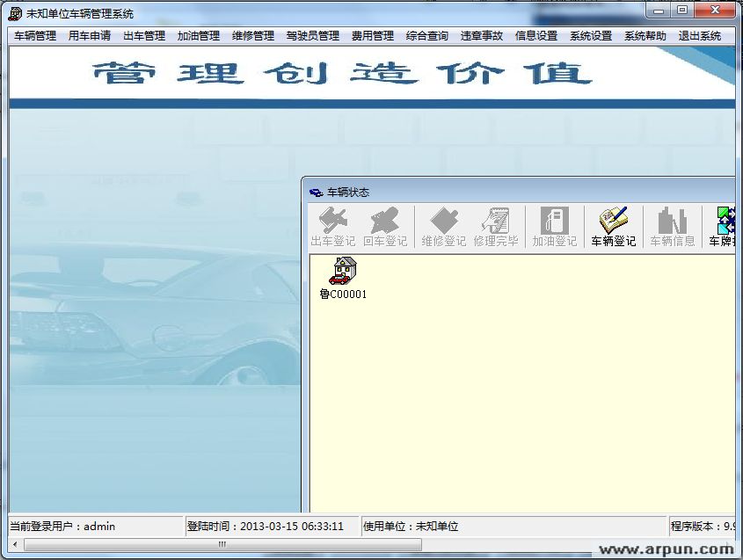Image resolution: width=743 pixels, height=560 pixels.
Task: Click the 修理完毕 toolbar icon
Action: coord(496,226)
